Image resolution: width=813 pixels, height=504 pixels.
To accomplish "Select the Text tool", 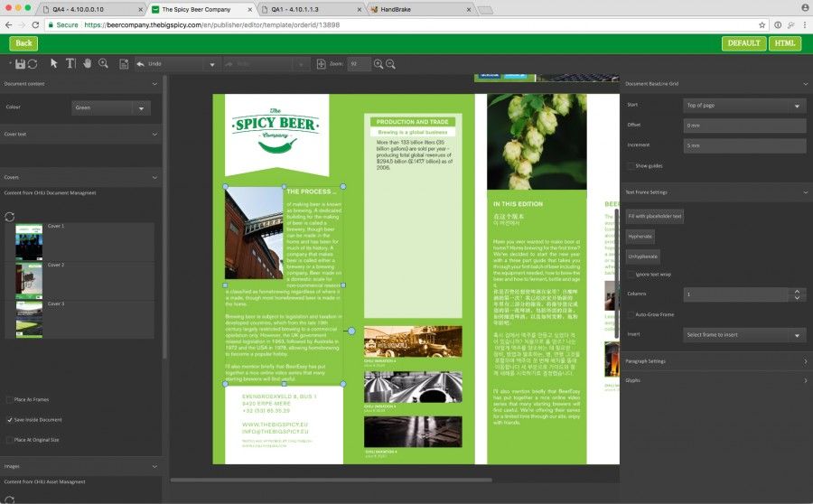I will pos(70,63).
